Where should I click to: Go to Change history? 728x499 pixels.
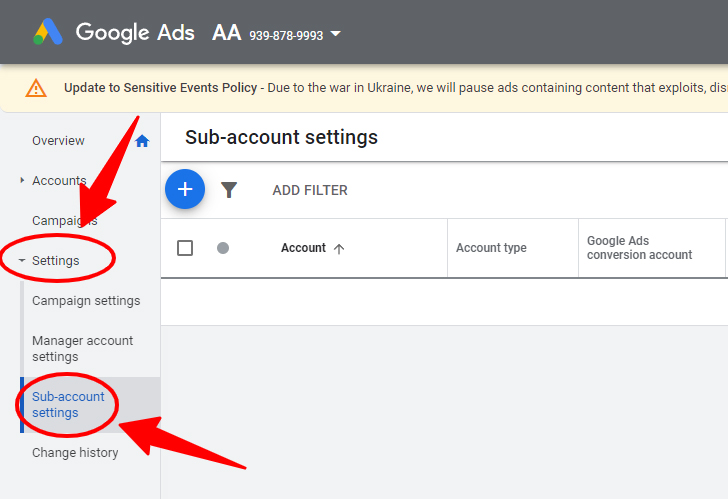coord(75,453)
